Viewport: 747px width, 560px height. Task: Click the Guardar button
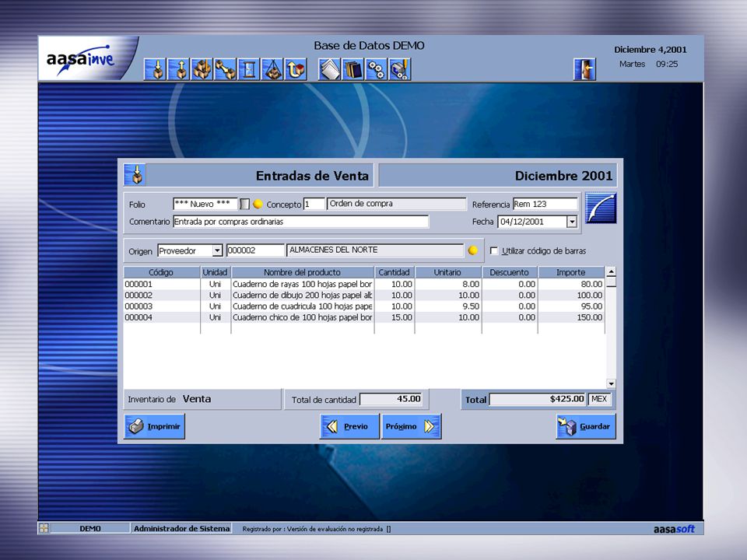coord(586,426)
